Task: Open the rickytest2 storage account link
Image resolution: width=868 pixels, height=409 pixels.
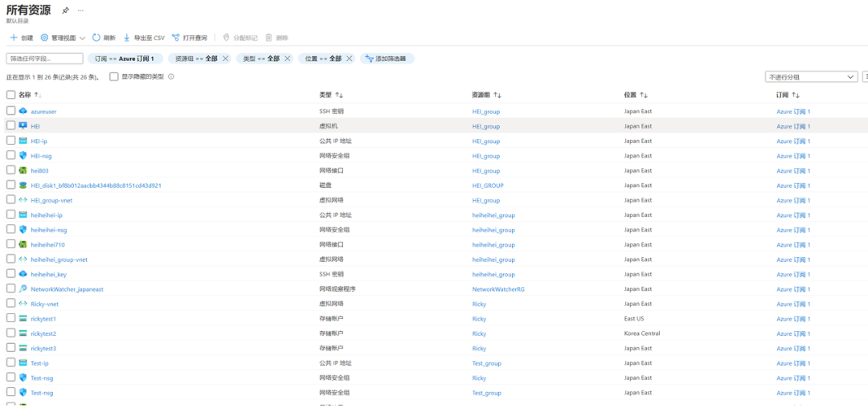Action: 43,333
